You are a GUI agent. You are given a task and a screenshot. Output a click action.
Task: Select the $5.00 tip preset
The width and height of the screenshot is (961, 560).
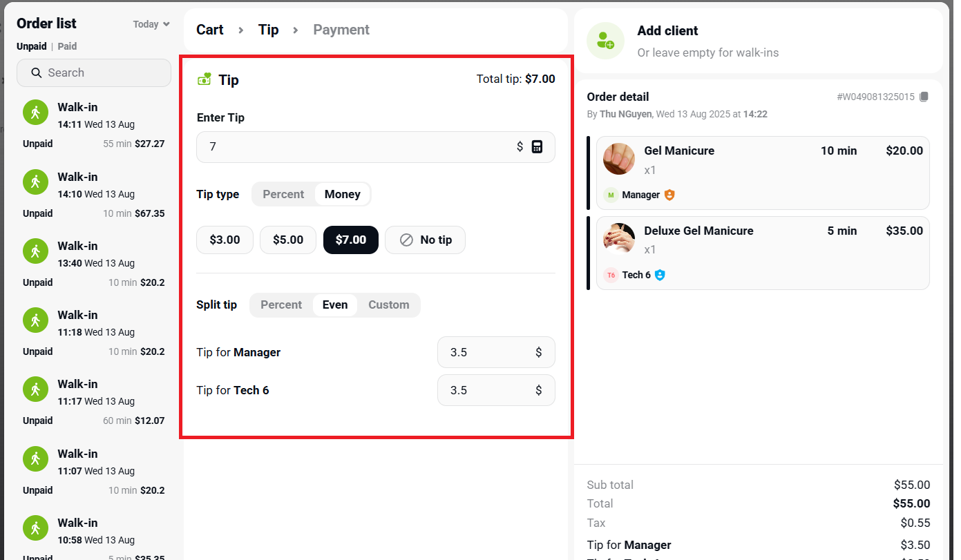tap(287, 240)
